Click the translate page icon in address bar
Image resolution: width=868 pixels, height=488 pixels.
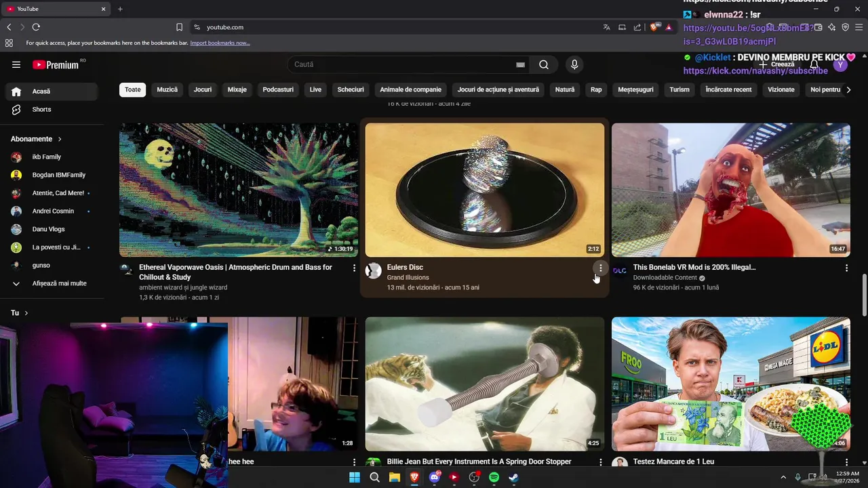tap(606, 27)
